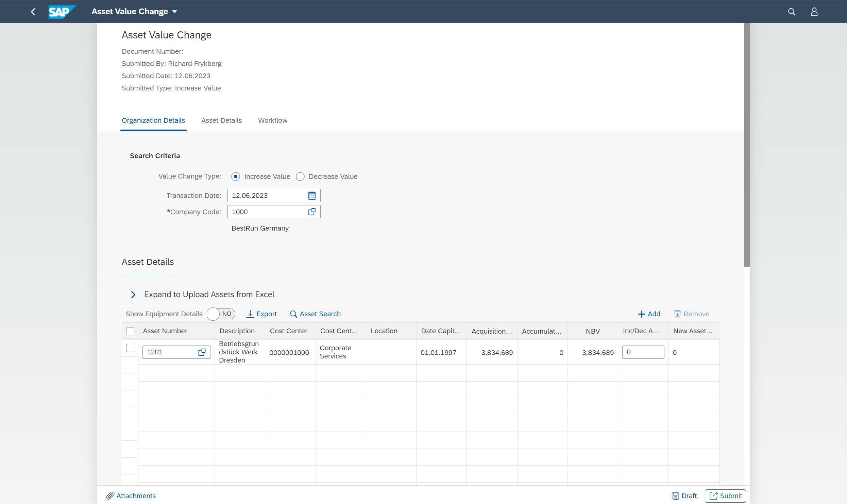Save the document as Draft

click(x=684, y=495)
